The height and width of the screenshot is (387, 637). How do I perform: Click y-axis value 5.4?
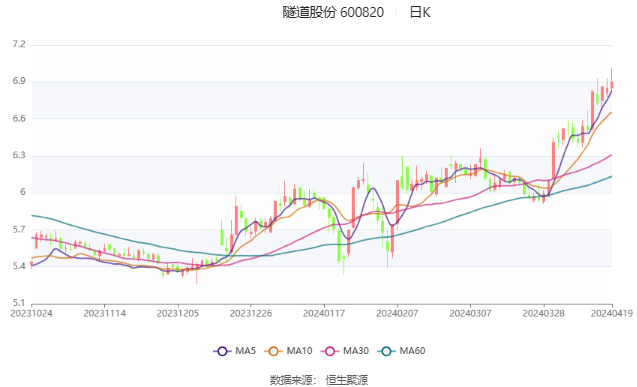19,266
